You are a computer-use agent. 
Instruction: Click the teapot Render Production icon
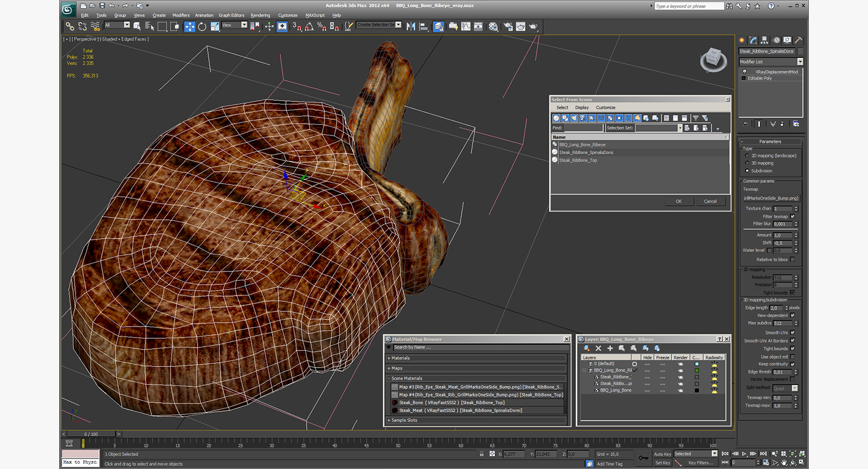533,26
